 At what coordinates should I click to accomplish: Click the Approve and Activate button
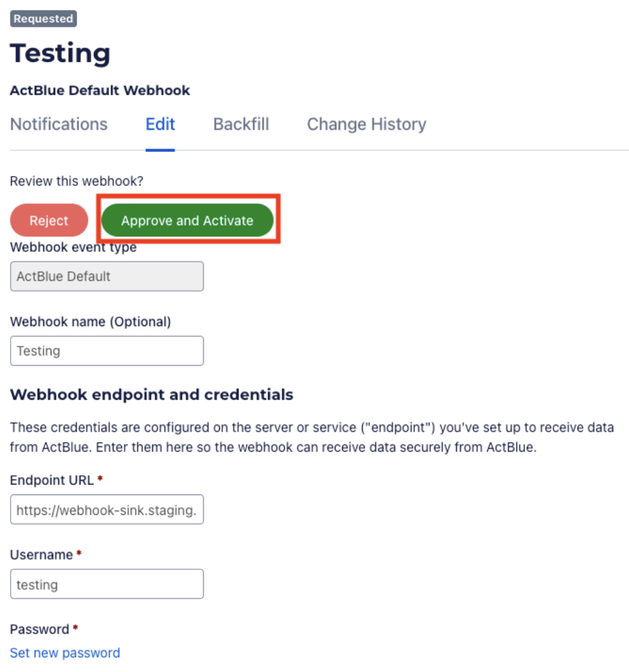[x=187, y=220]
